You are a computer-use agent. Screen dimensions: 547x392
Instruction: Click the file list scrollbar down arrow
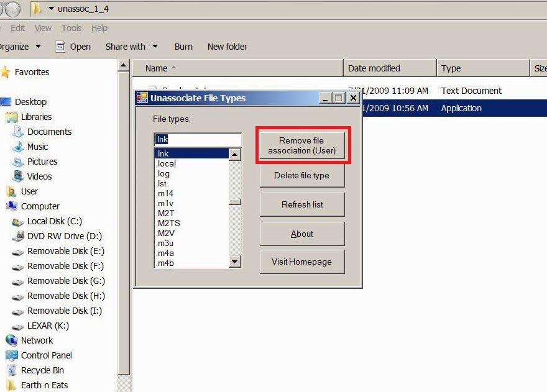236,262
